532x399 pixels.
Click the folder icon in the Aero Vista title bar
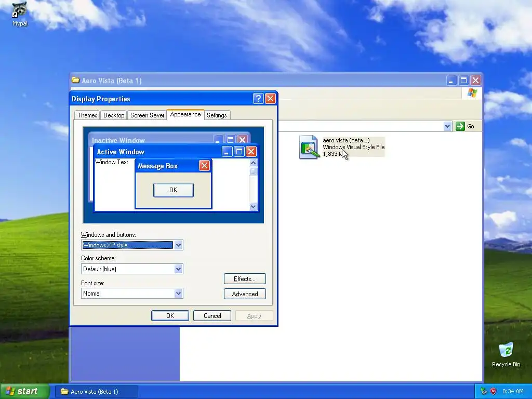[x=76, y=81]
